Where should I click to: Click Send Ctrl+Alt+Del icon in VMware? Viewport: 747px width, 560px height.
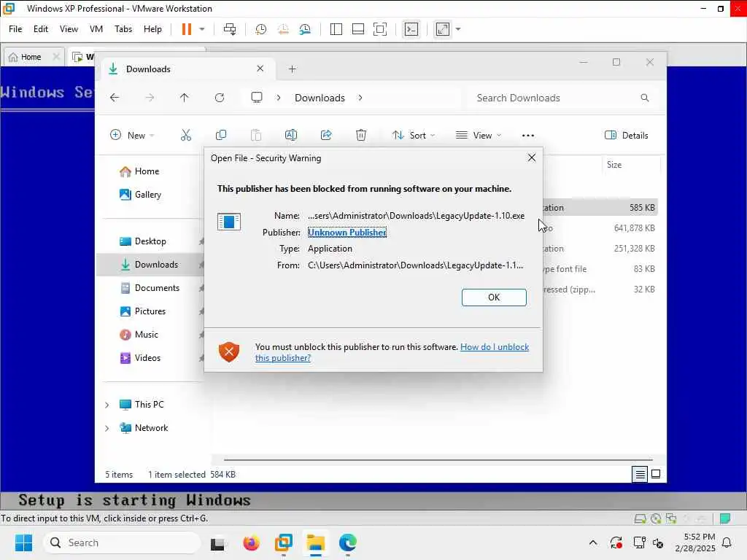tap(230, 29)
